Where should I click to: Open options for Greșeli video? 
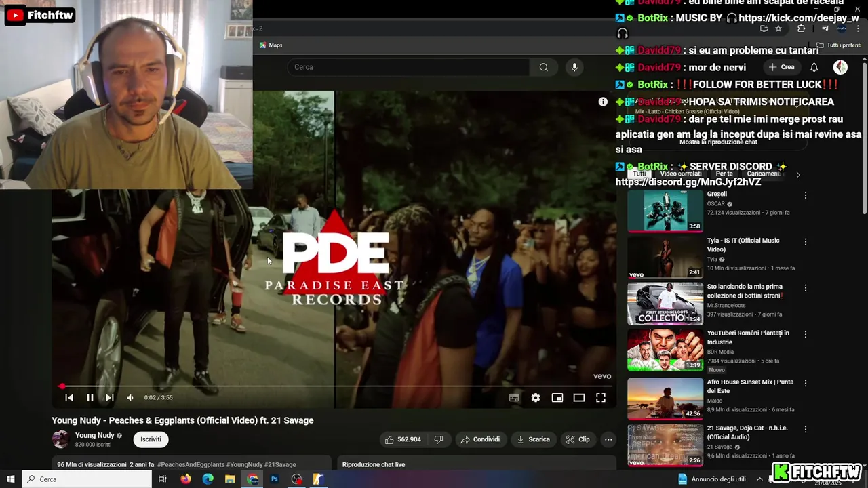click(805, 195)
